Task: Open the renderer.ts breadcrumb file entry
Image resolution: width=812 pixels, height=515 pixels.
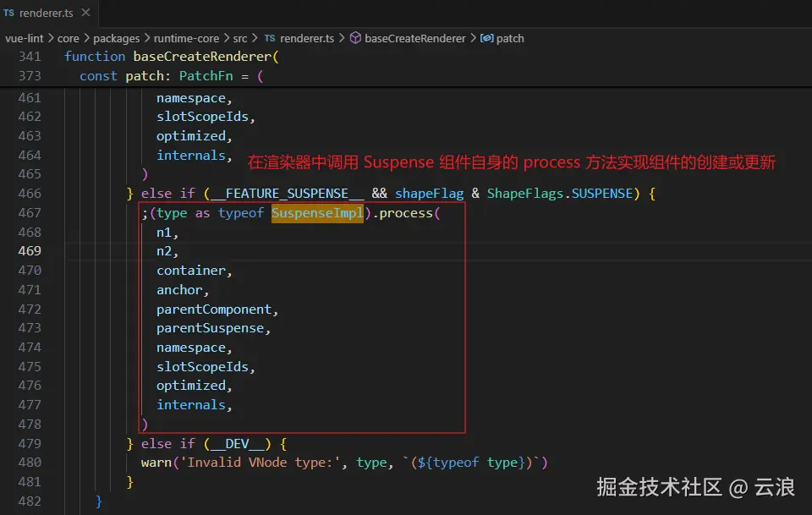Action: [x=307, y=38]
